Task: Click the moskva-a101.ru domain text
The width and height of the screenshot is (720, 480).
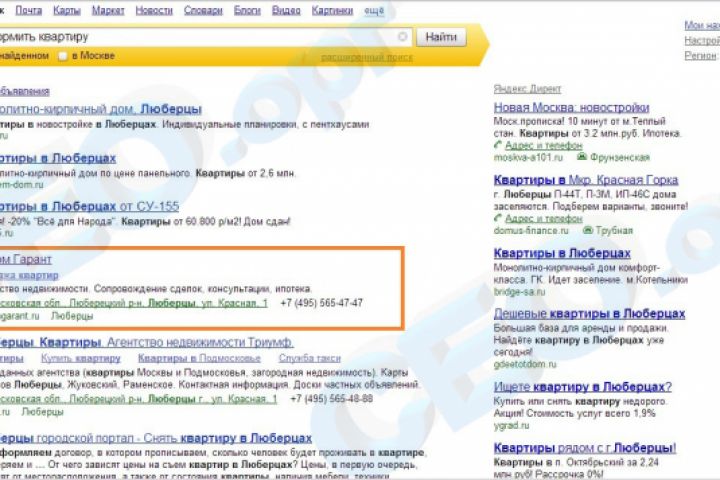Action: point(528,158)
